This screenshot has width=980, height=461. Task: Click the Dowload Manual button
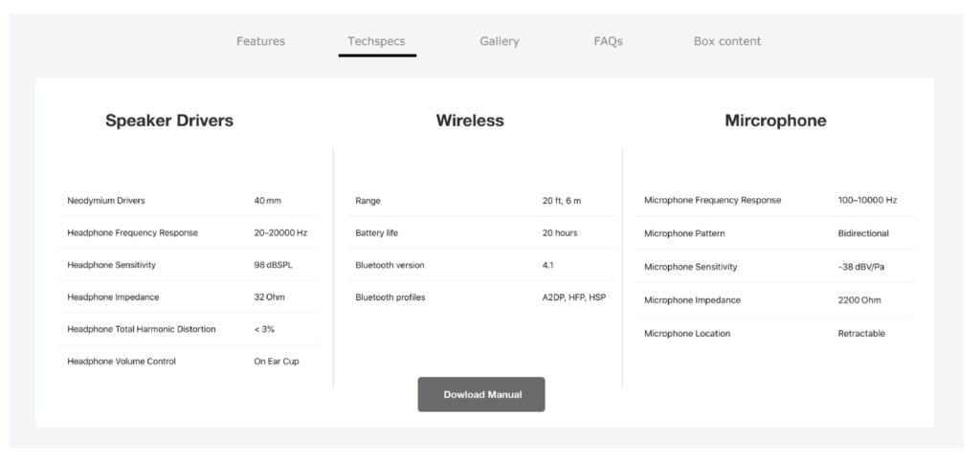[481, 394]
